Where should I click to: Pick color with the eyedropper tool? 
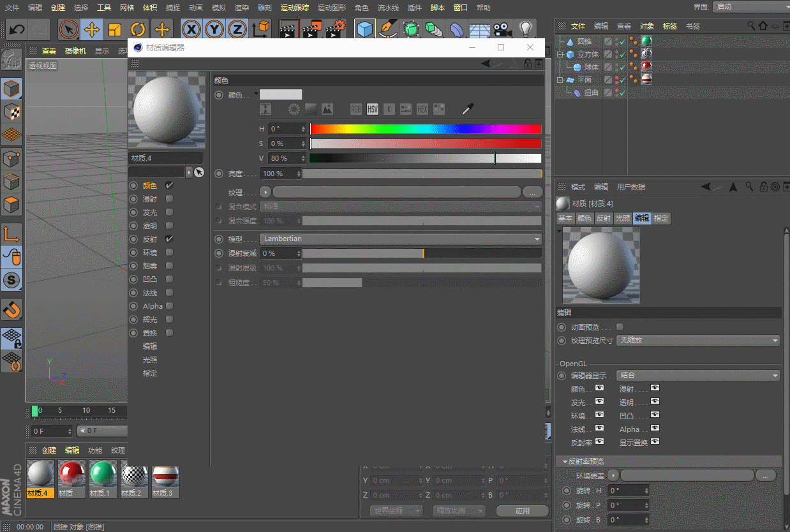point(468,109)
